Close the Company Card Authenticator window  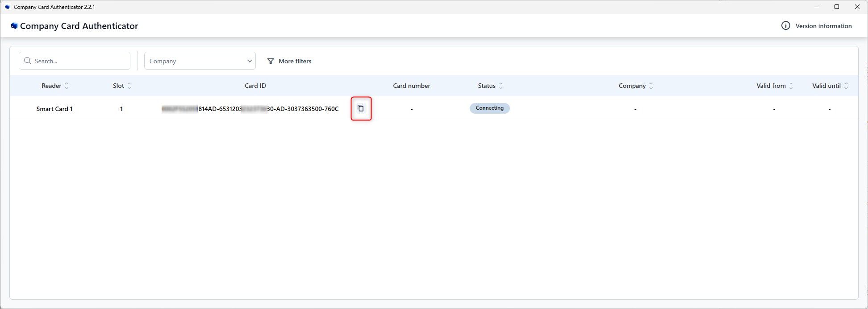(x=857, y=7)
